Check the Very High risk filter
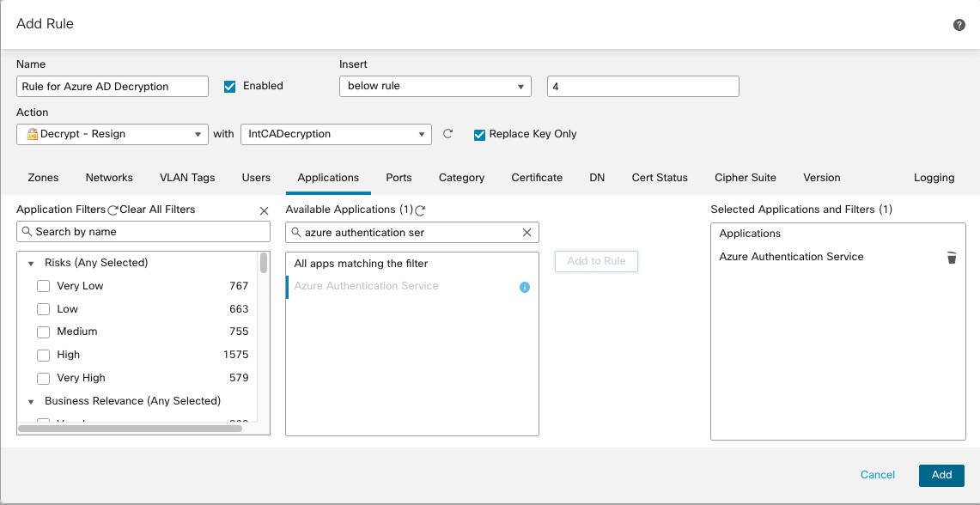Image resolution: width=980 pixels, height=505 pixels. 43,378
